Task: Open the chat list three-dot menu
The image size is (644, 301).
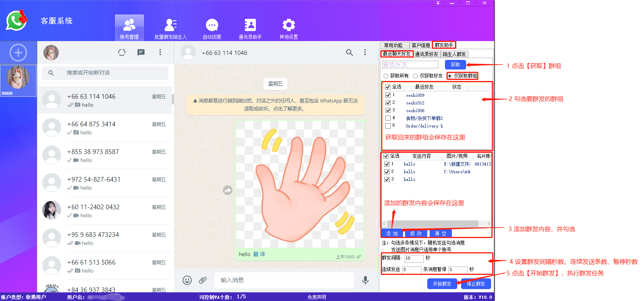Action: [160, 53]
